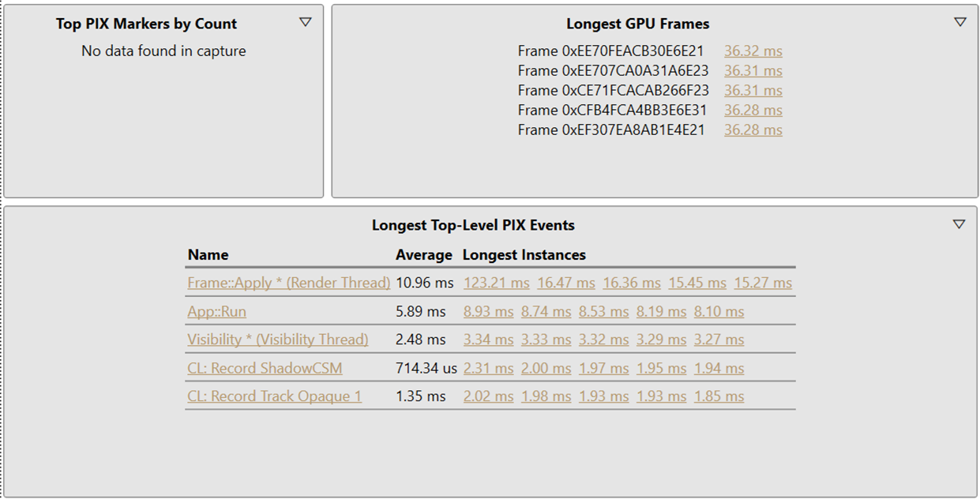Image resolution: width=980 pixels, height=499 pixels.
Task: Open the 36.28 ms link for frame 0xCFB4FCA4BB3E6E31
Action: coord(753,111)
